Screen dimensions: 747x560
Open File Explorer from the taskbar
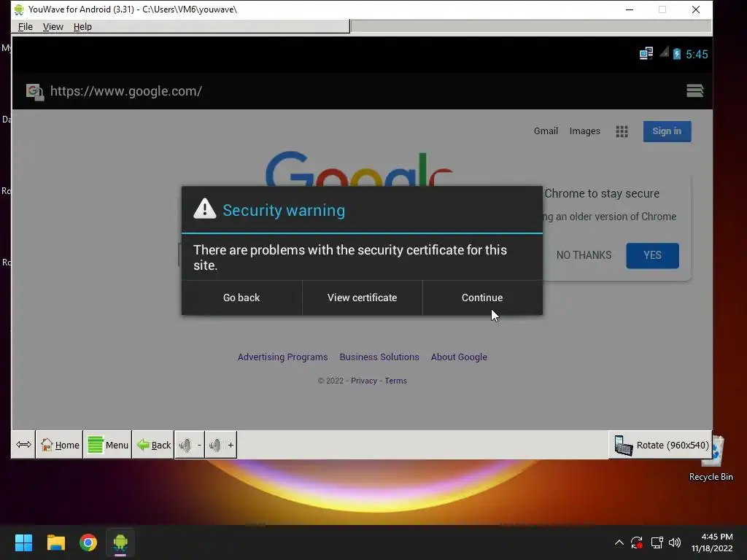point(55,542)
